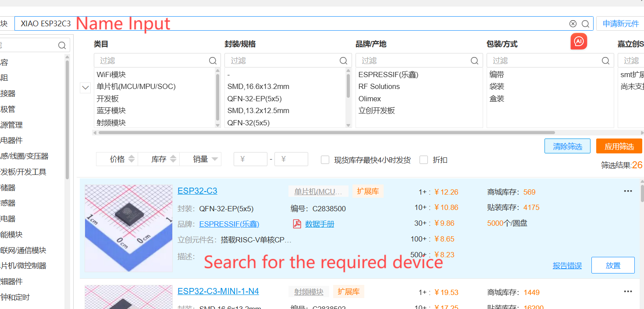Enable the 折扣 checkbox
The image size is (644, 309).
pyautogui.click(x=423, y=160)
